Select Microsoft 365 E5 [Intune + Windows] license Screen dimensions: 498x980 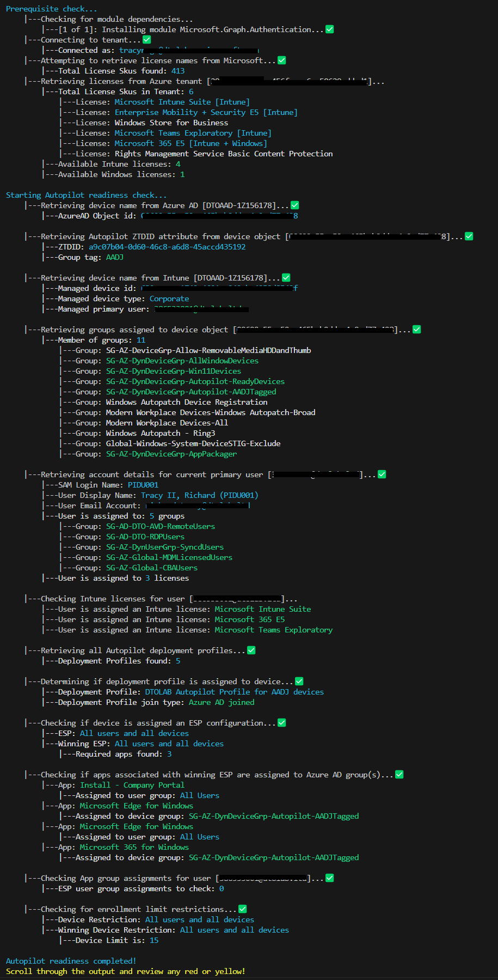click(x=191, y=143)
